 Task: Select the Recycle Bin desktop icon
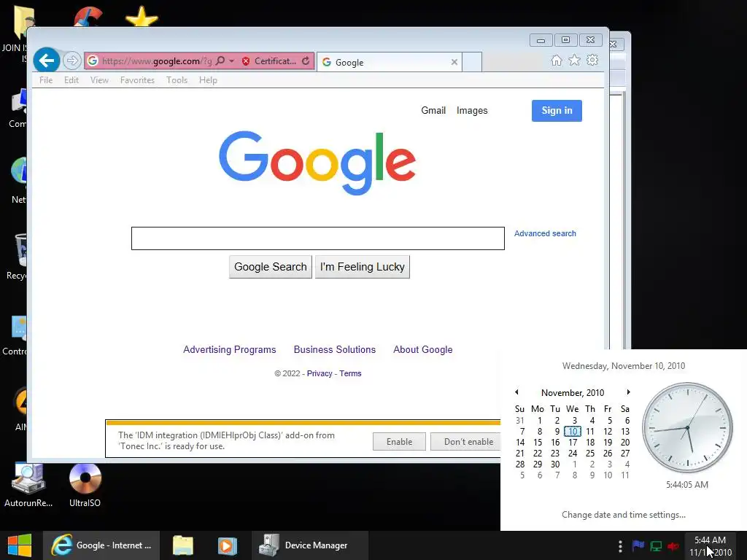[18, 257]
